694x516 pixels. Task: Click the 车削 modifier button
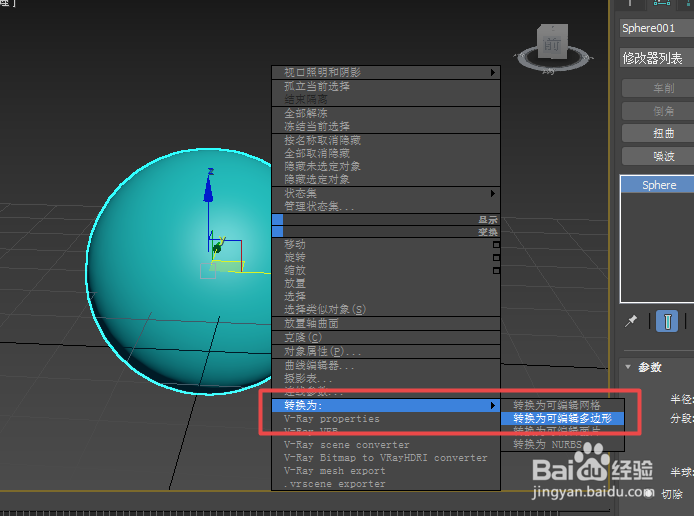(x=658, y=88)
